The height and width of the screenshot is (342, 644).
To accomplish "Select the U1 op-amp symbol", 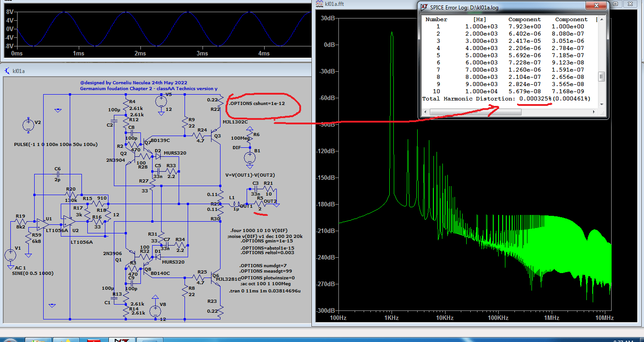I will 42,223.
